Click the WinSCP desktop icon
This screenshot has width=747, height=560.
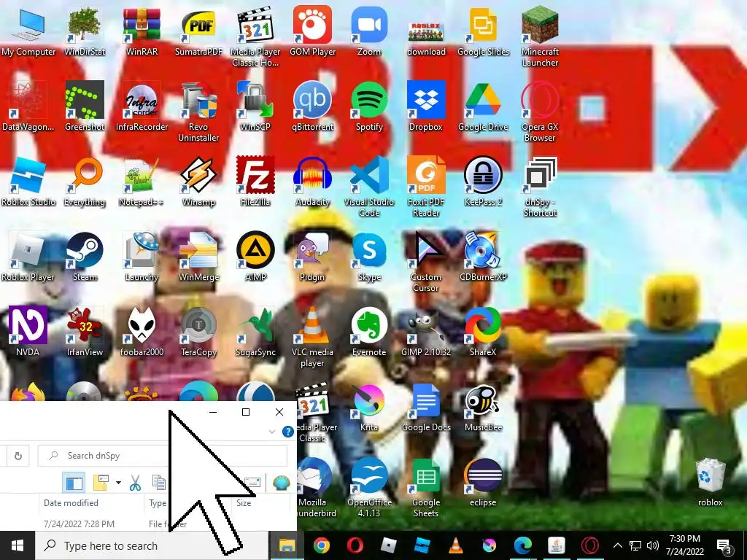click(x=255, y=106)
